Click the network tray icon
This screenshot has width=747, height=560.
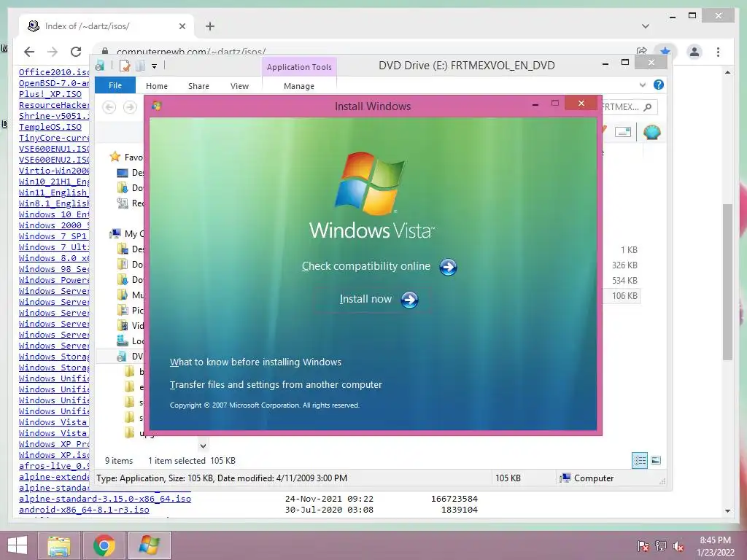click(661, 546)
